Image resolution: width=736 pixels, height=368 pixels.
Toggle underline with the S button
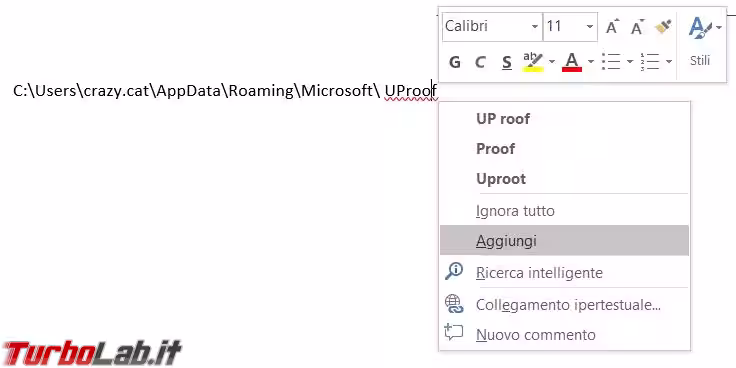coord(506,62)
